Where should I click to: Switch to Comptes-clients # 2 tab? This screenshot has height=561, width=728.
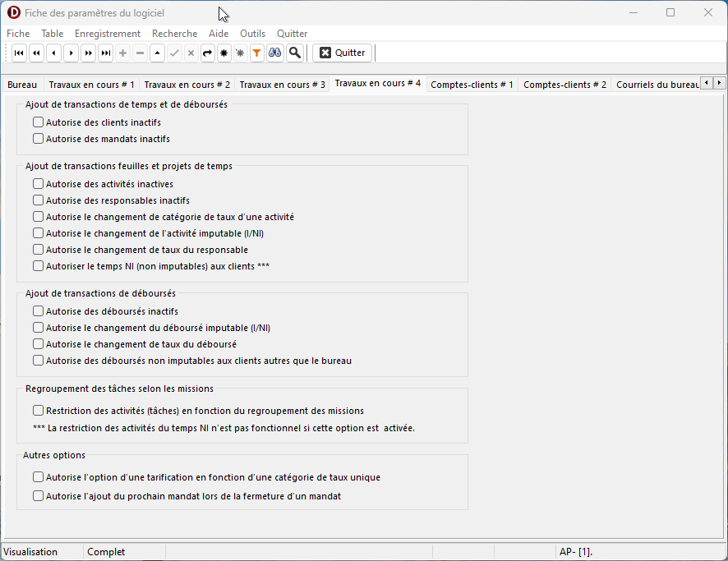tap(565, 85)
